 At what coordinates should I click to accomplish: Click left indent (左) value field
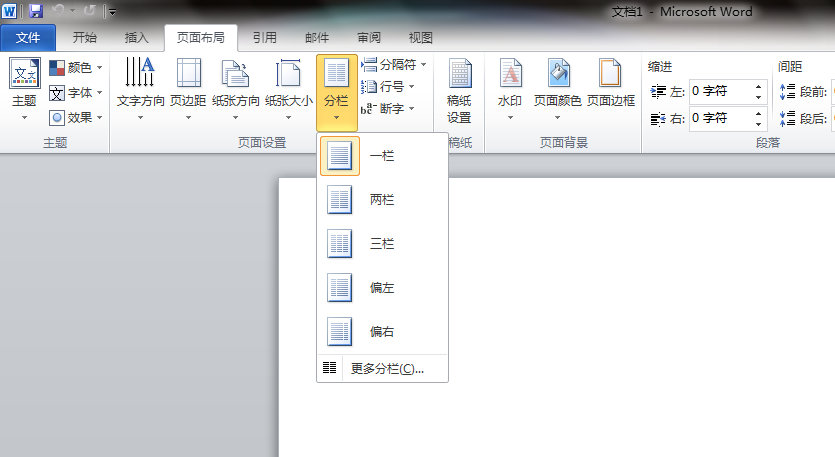(x=721, y=92)
